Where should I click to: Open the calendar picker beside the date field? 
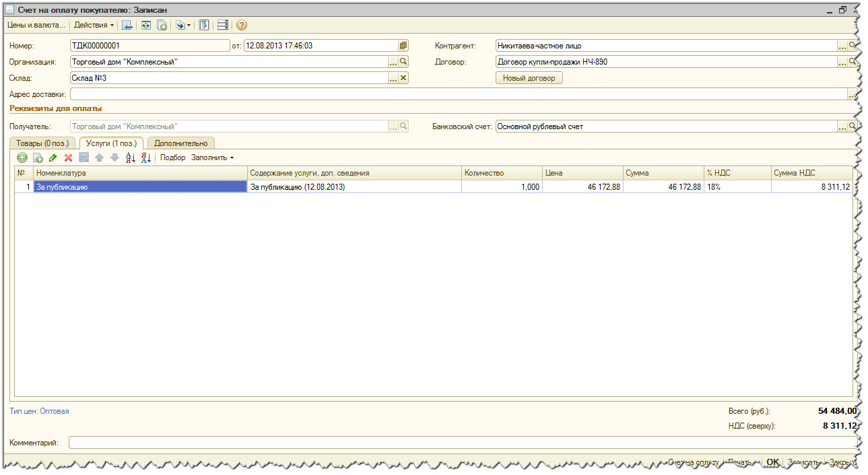click(403, 46)
